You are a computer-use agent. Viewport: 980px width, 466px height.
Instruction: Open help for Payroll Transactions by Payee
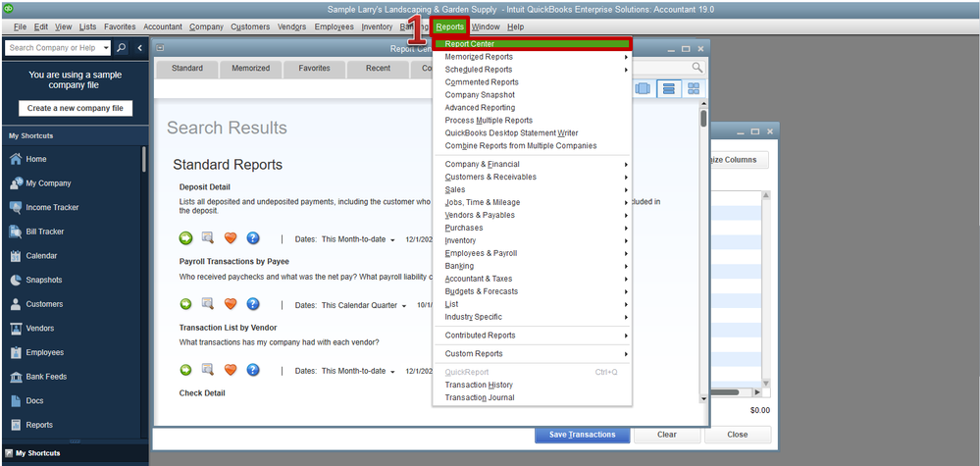coord(252,304)
